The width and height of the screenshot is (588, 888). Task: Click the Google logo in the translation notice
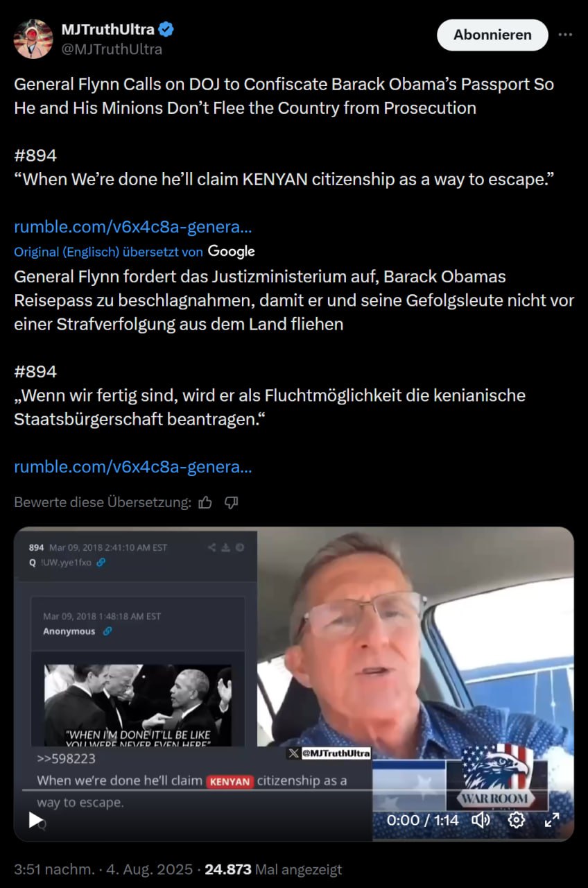(231, 251)
